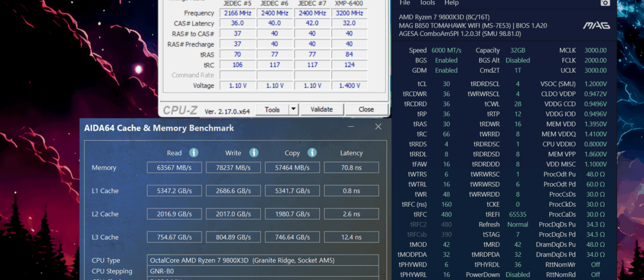Screen dimensions: 644x280
Task: Click the Copy info icon in AIDA64
Action: (312, 153)
